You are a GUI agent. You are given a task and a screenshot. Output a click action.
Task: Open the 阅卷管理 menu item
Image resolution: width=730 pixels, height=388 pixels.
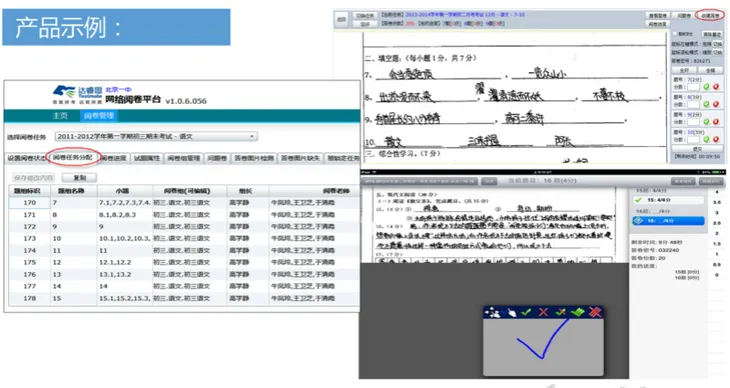pyautogui.click(x=99, y=116)
